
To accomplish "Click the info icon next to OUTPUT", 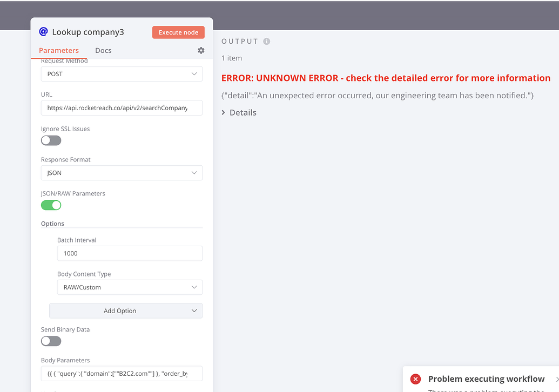I will tap(266, 41).
